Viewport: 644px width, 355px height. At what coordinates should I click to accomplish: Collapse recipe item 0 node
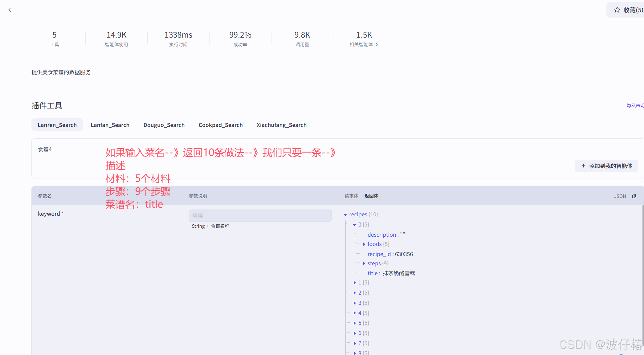coord(354,225)
